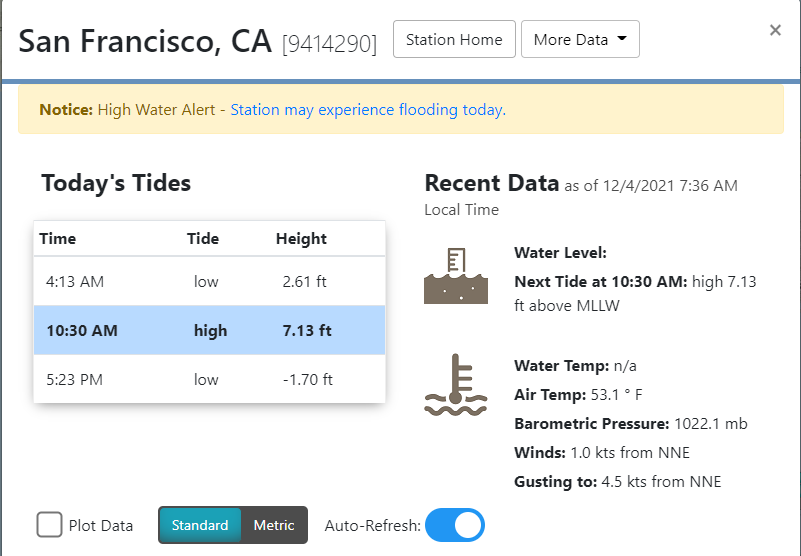This screenshot has width=801, height=556.
Task: Enable the Plot Data checkbox
Action: click(50, 525)
